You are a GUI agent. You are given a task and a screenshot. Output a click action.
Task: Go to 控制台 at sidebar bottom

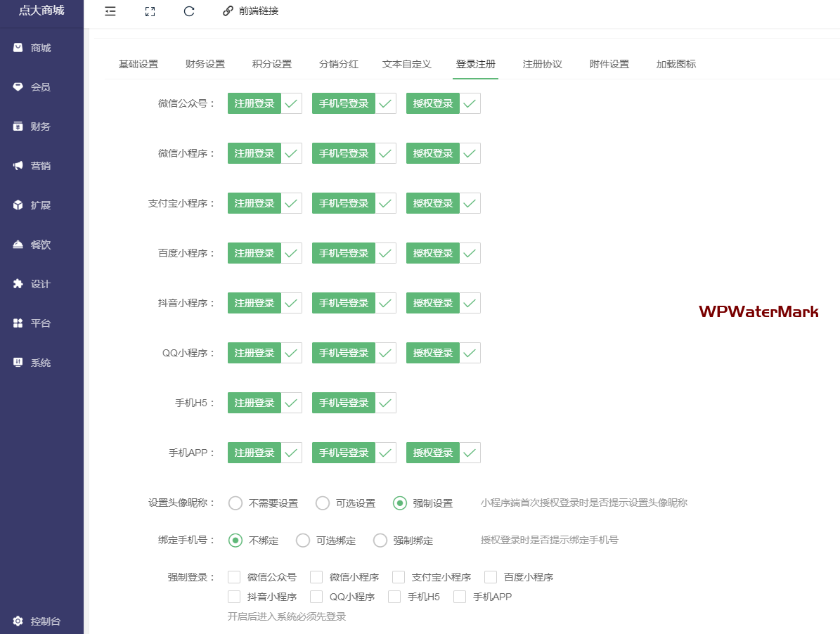(x=45, y=621)
